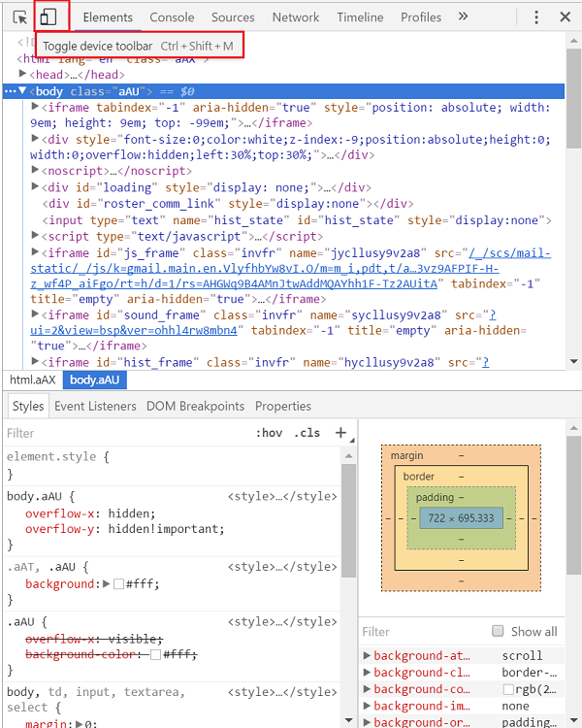Go to the Timeline tab
582x728 pixels.
[x=360, y=17]
